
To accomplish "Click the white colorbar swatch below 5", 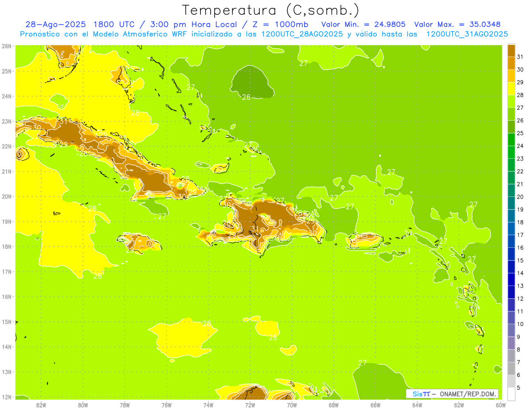I will pos(511,394).
